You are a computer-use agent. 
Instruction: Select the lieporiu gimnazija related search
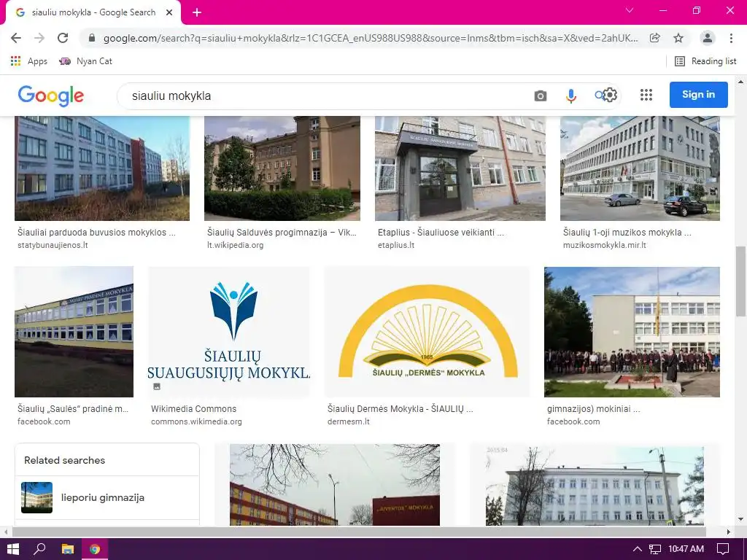click(x=107, y=497)
